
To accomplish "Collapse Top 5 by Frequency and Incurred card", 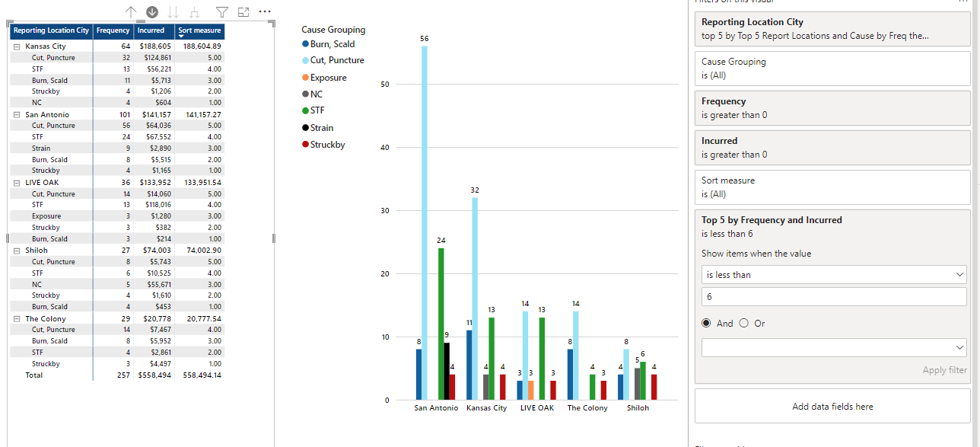I will [x=832, y=226].
